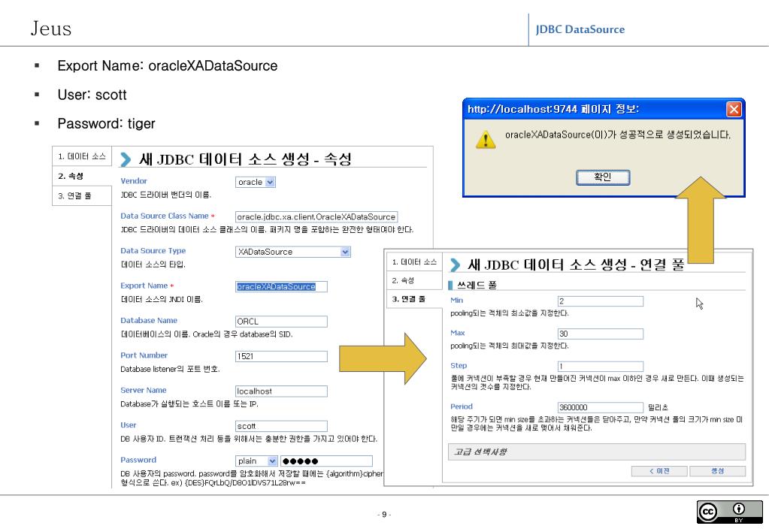This screenshot has height=532, width=769.
Task: Click the JDBC DataSource header text
Action: (580, 29)
